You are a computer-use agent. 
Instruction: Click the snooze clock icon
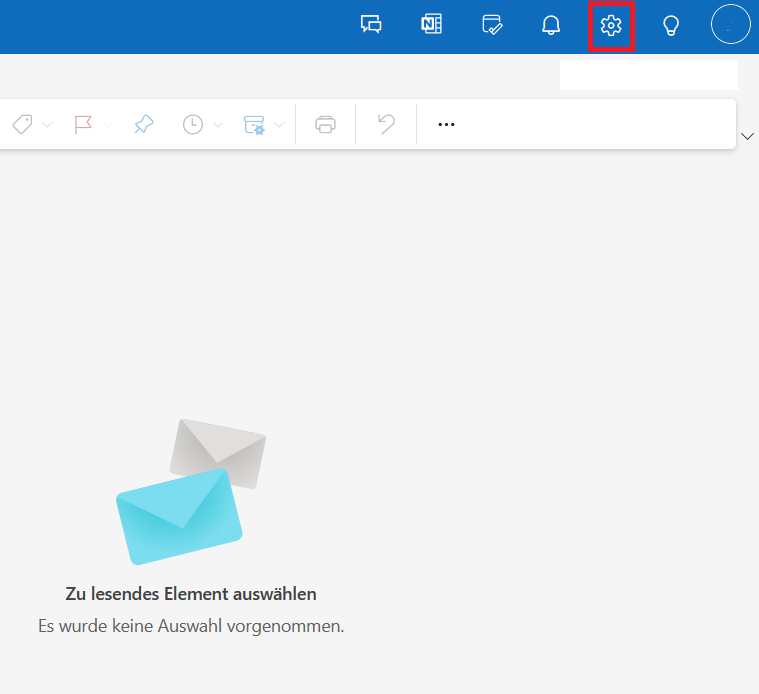click(192, 124)
